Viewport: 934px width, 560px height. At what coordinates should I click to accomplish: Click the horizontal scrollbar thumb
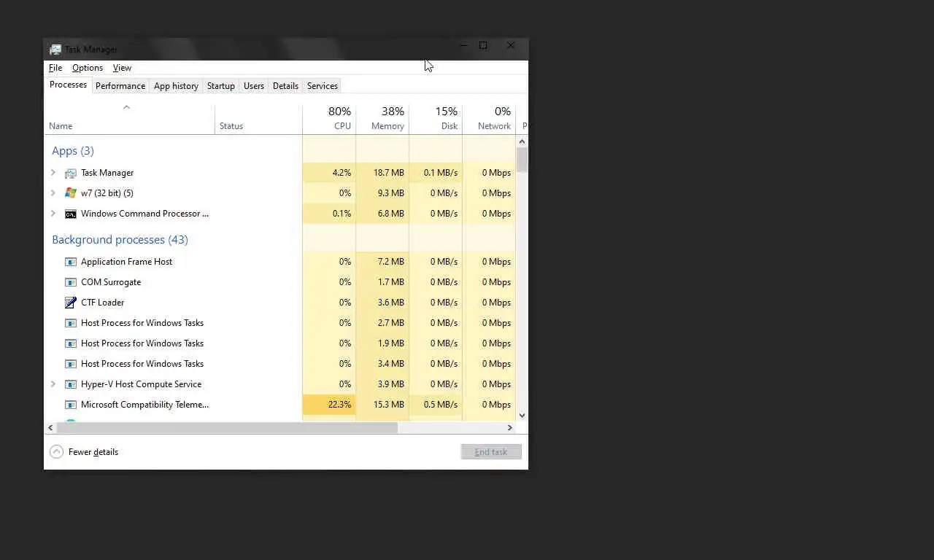click(228, 428)
